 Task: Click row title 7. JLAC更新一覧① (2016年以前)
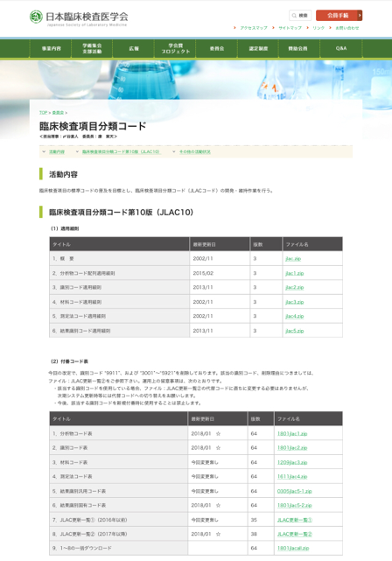click(90, 520)
